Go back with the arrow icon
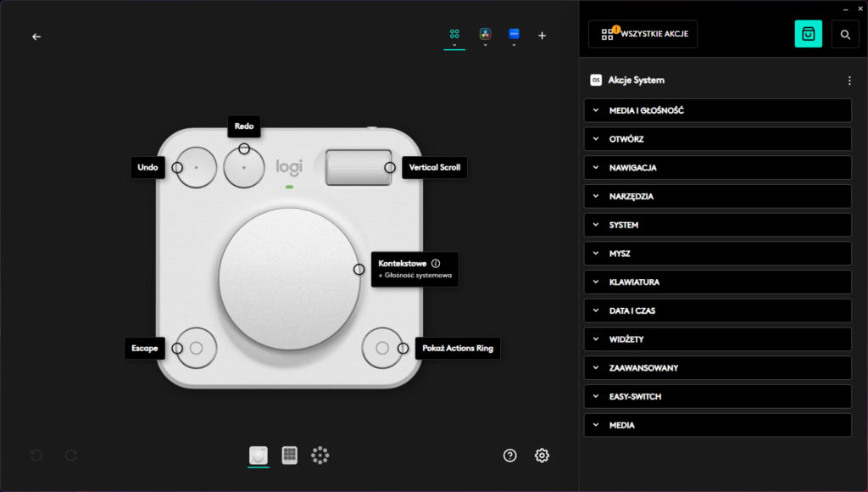Viewport: 868px width, 492px height. (x=36, y=36)
